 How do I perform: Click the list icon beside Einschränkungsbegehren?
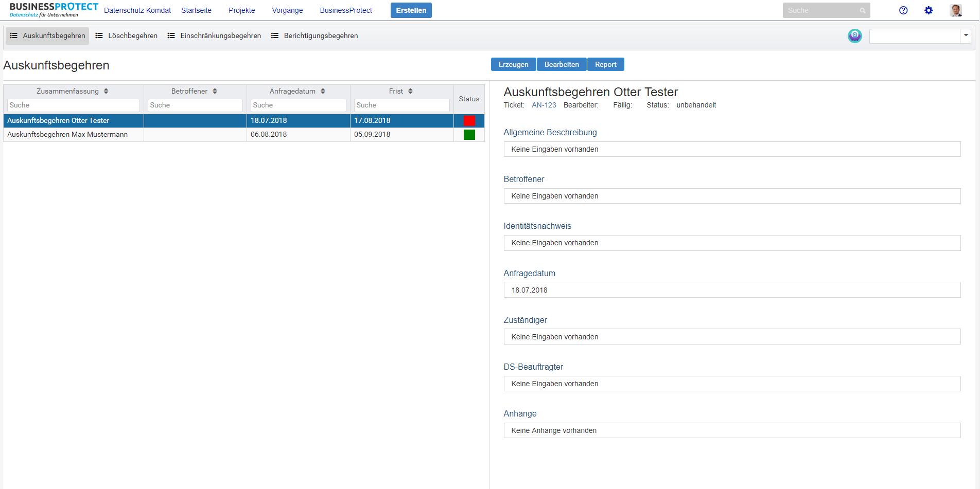tap(171, 35)
